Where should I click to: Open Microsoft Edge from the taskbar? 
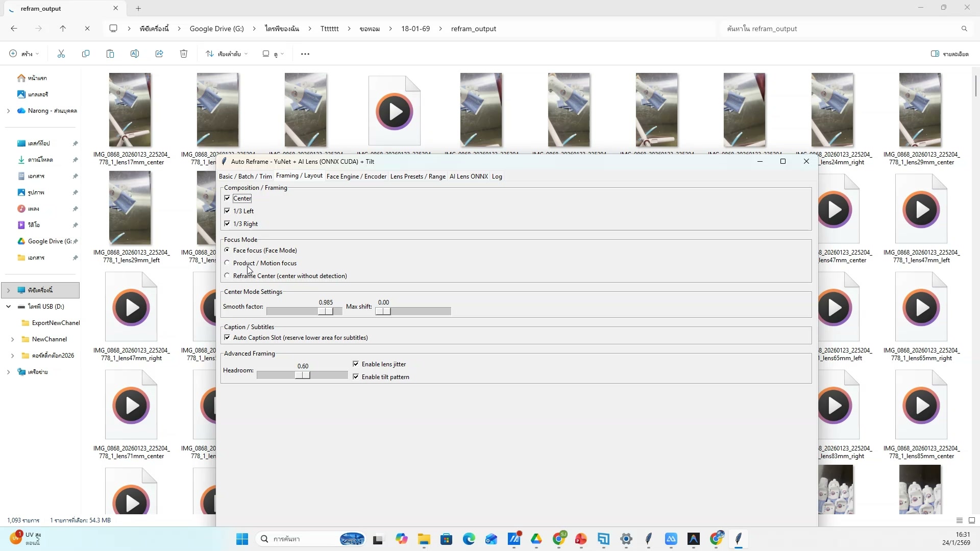469,539
